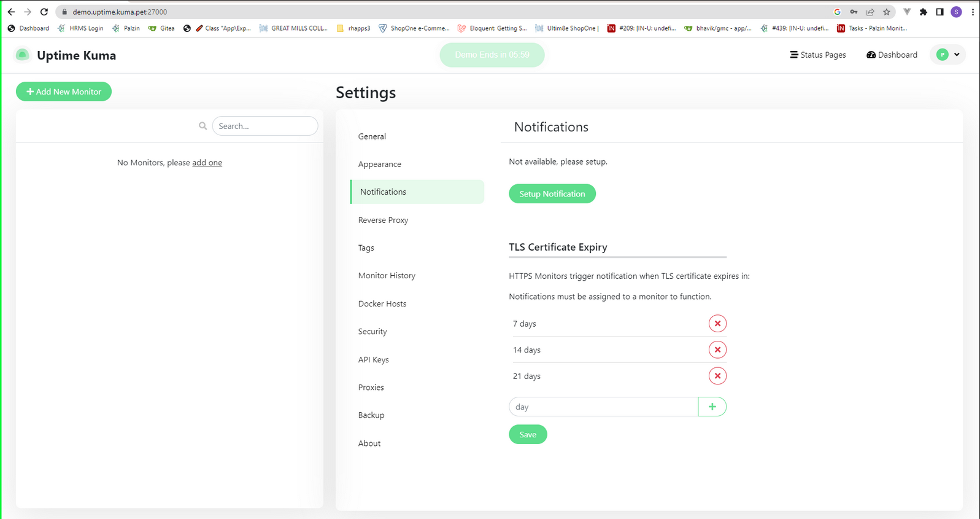Open Chrome three-dot menu

(973, 12)
